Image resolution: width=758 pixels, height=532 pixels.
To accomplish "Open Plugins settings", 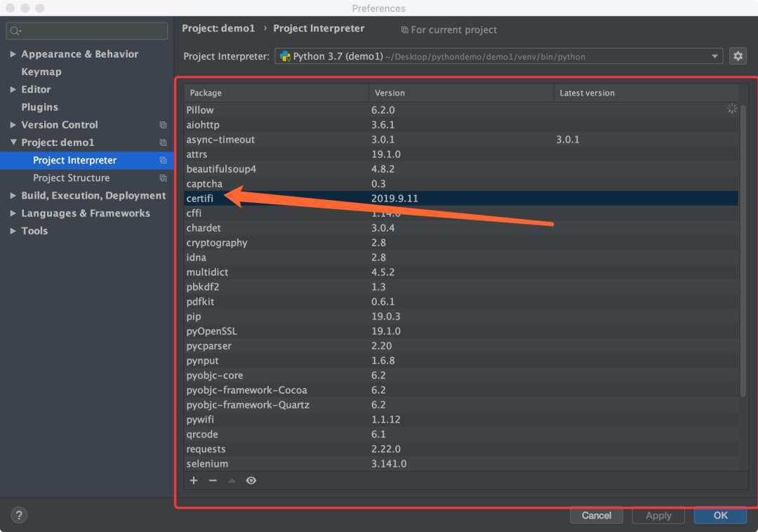I will (x=39, y=107).
